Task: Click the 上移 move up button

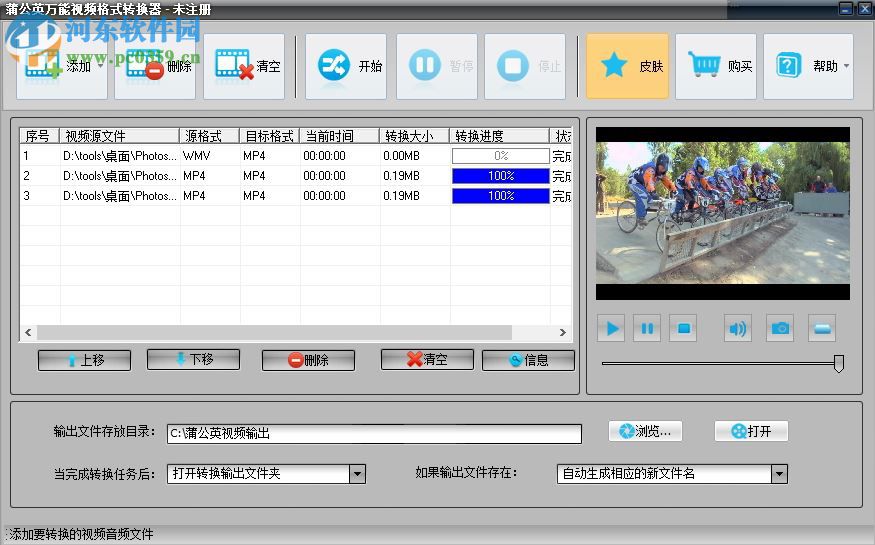Action: [84, 360]
